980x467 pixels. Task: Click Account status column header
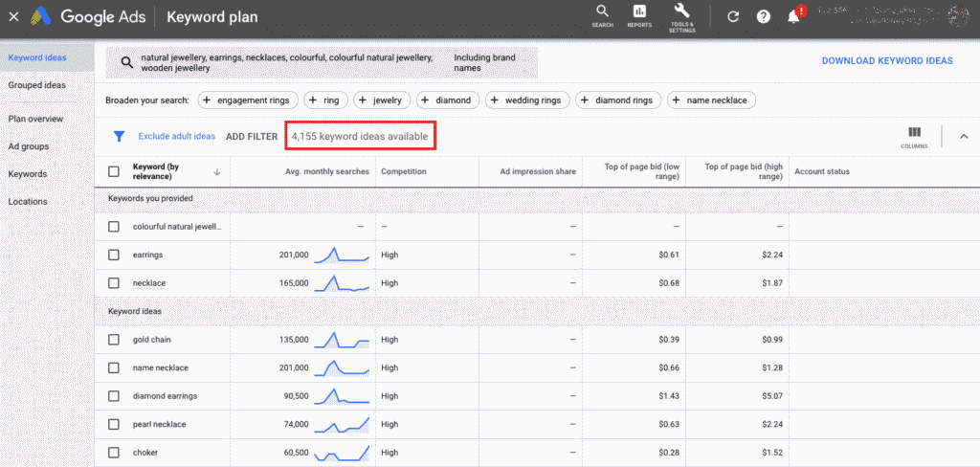pyautogui.click(x=822, y=171)
